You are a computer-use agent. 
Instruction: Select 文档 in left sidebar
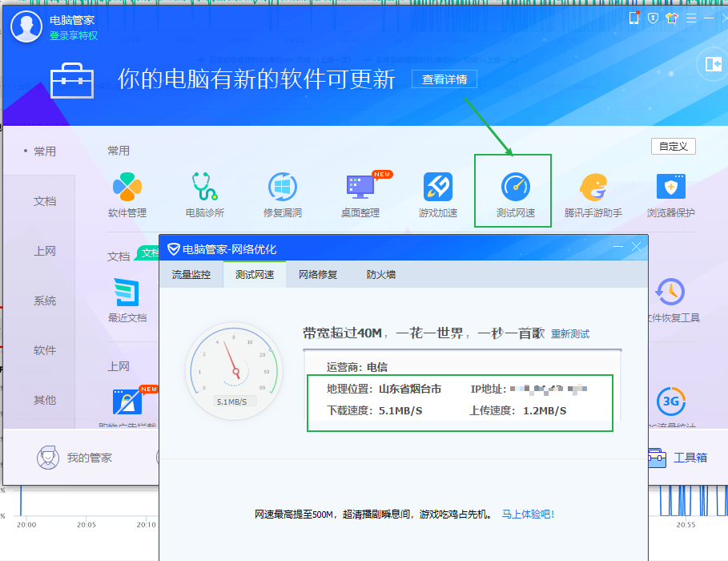[x=45, y=201]
